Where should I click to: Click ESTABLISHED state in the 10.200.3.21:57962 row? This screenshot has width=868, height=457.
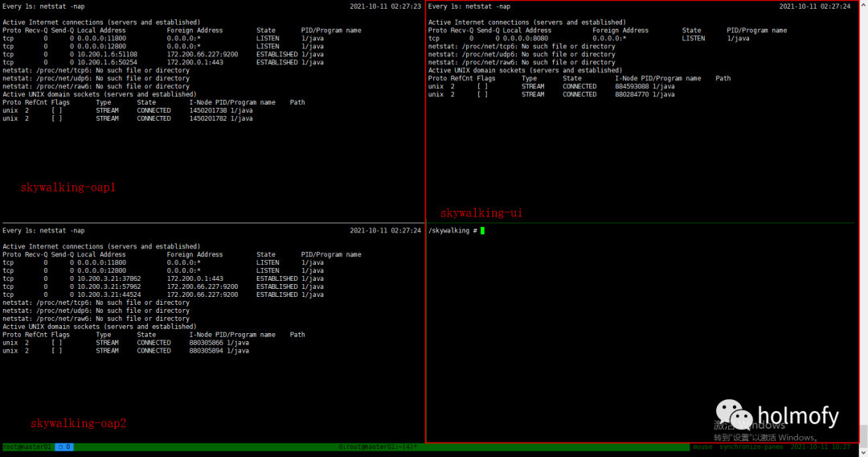(x=276, y=287)
